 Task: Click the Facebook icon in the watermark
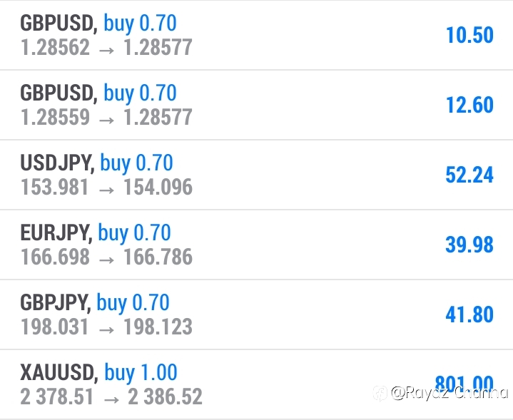point(380,393)
